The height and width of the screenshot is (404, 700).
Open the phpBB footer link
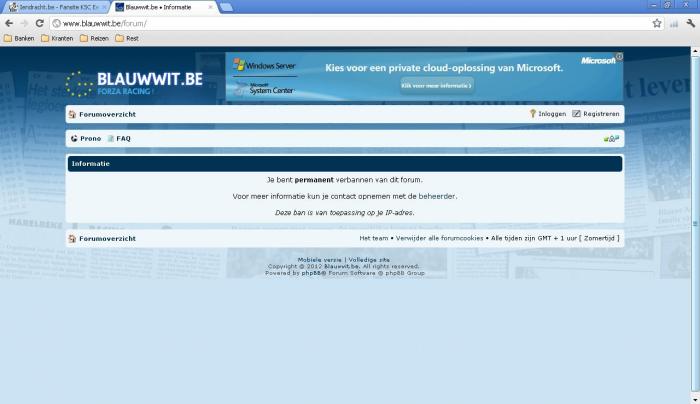coord(311,273)
